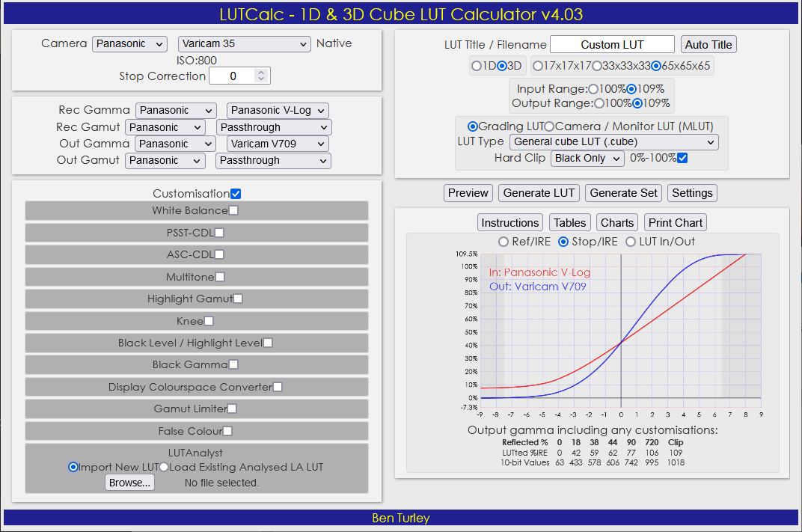Select the Import New LUT radio option

(73, 467)
